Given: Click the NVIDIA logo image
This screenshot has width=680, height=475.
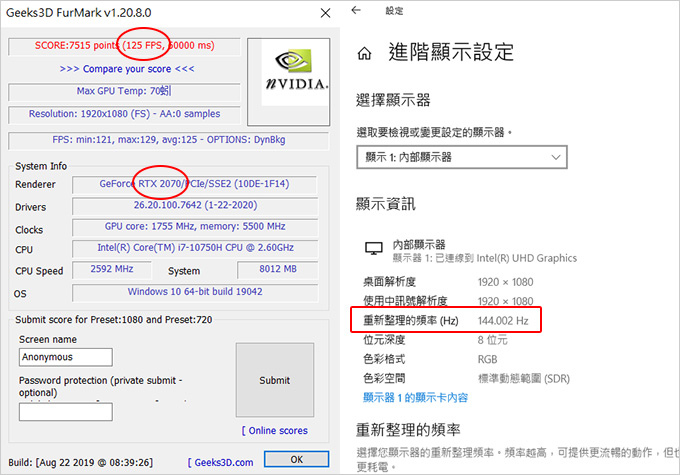Looking at the screenshot, I should (295, 72).
